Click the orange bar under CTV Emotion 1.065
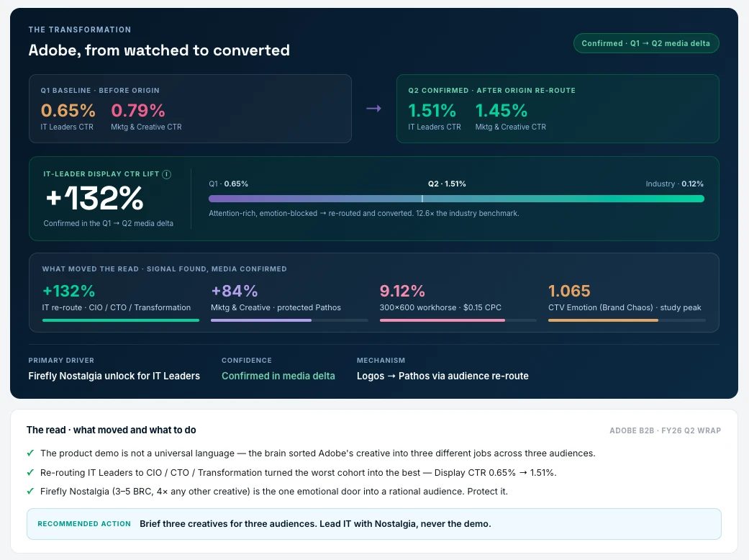This screenshot has height=560, width=749. [x=604, y=320]
